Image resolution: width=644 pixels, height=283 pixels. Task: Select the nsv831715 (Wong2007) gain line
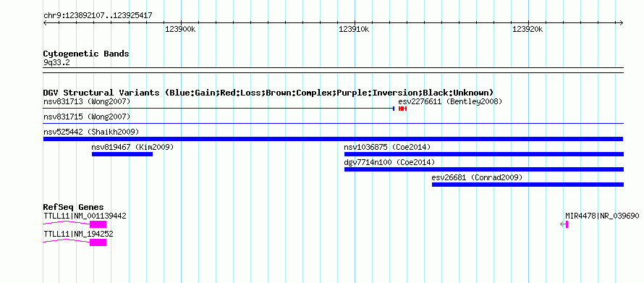click(x=333, y=123)
